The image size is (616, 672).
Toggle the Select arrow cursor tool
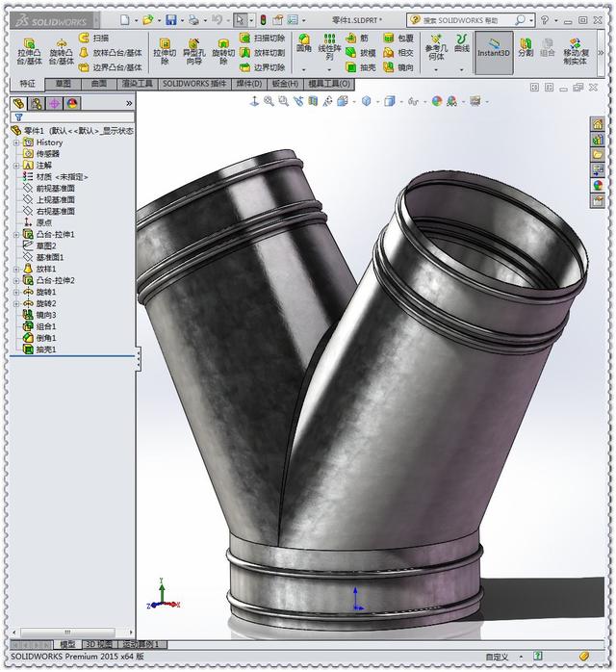coord(240,19)
